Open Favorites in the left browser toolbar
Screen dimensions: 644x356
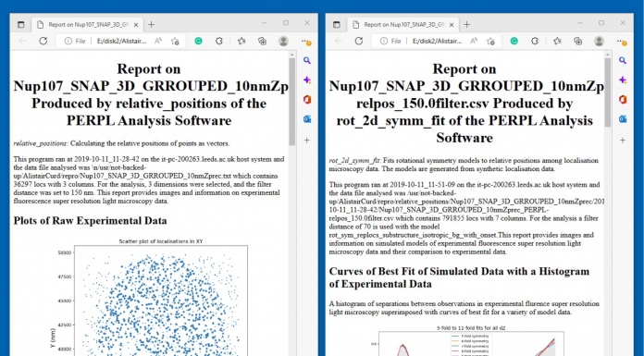tap(241, 41)
